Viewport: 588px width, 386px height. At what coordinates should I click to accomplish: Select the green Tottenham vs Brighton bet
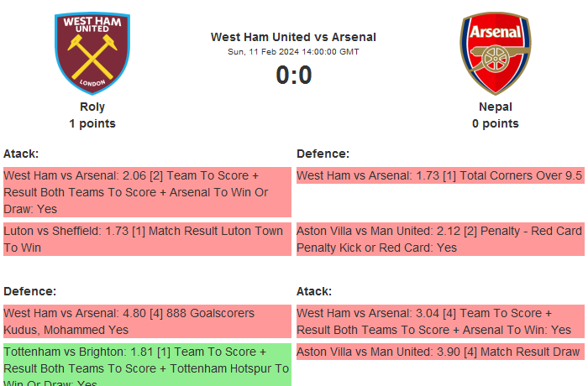point(147,363)
